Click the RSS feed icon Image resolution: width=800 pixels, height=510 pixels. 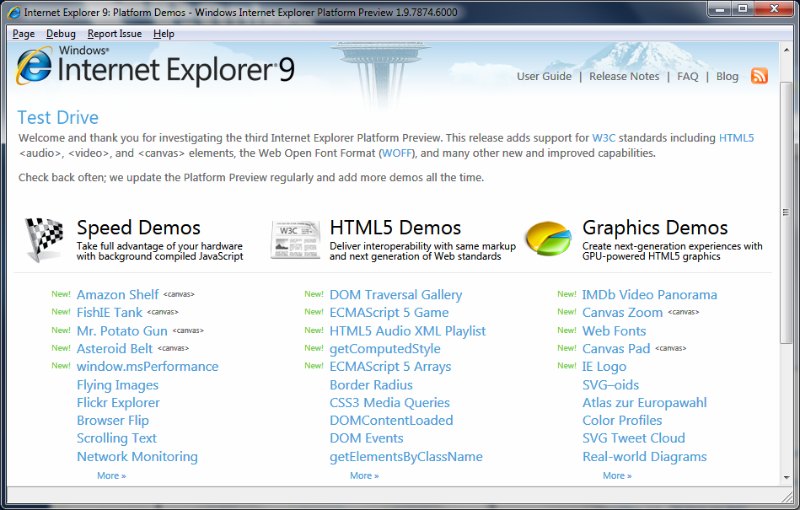[x=759, y=76]
